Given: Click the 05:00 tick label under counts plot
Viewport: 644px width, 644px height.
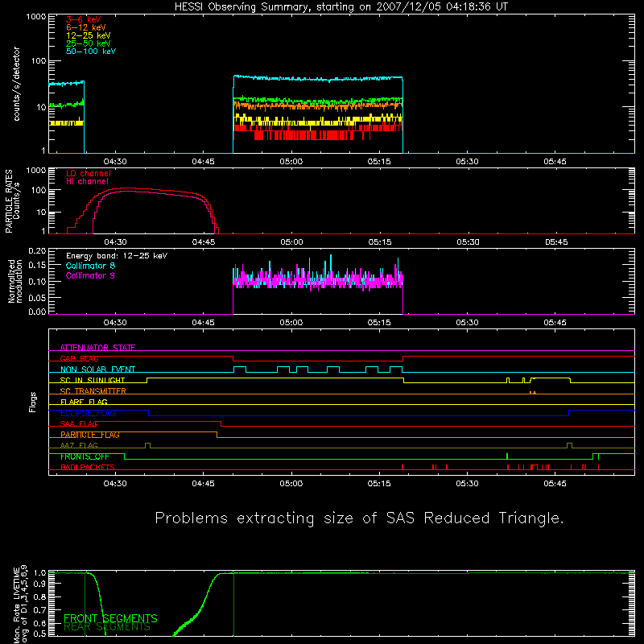Looking at the screenshot, I should click(291, 162).
